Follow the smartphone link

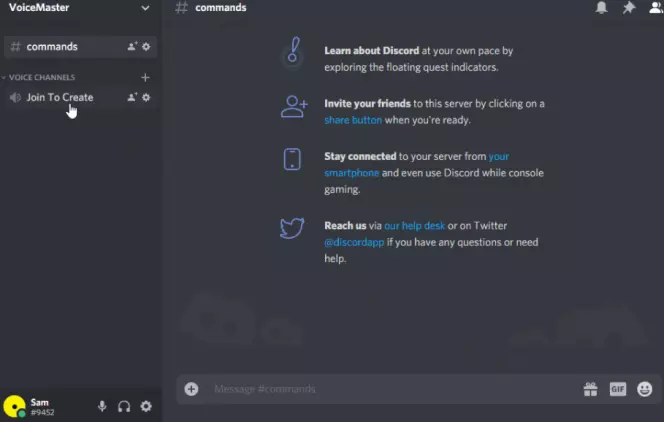coord(351,173)
